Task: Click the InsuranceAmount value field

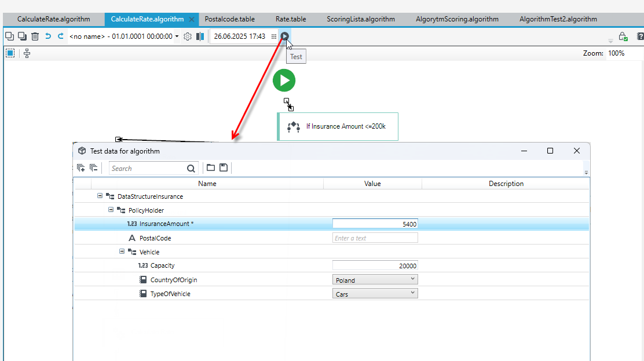Action: click(375, 224)
